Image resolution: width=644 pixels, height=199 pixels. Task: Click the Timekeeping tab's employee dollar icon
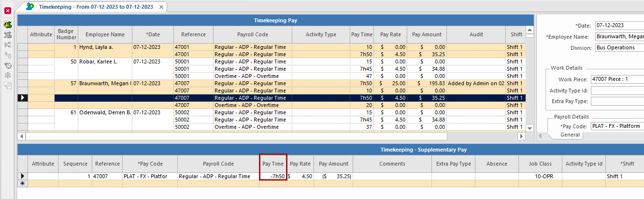pos(30,6)
